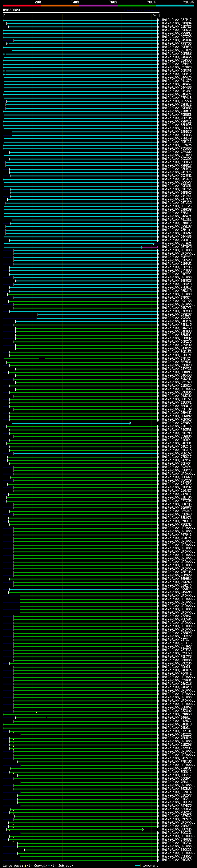Select the UniRef100_C0PHE3 label
This screenshot has height=868, width=197.
176,47
